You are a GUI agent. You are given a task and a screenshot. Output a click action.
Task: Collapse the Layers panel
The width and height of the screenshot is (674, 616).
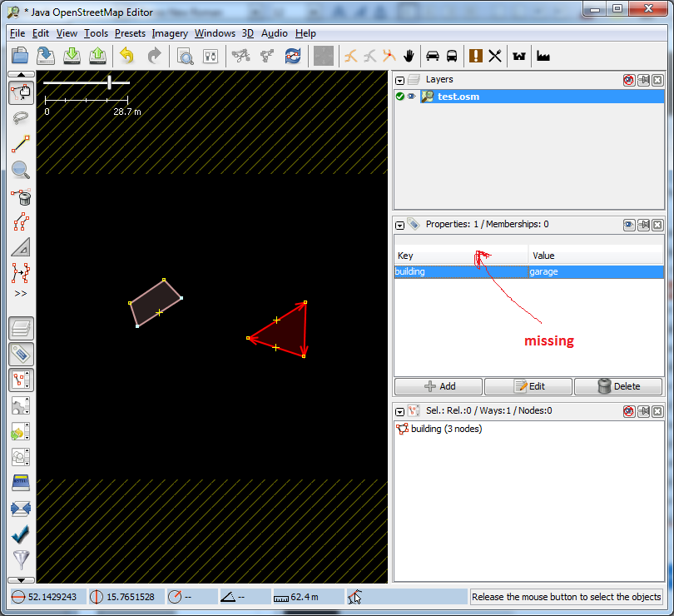[399, 81]
